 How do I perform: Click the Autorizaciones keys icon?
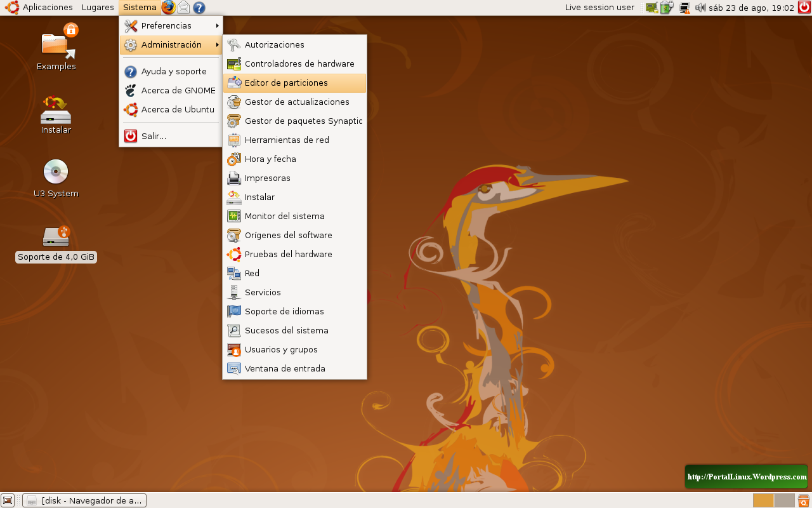(234, 45)
